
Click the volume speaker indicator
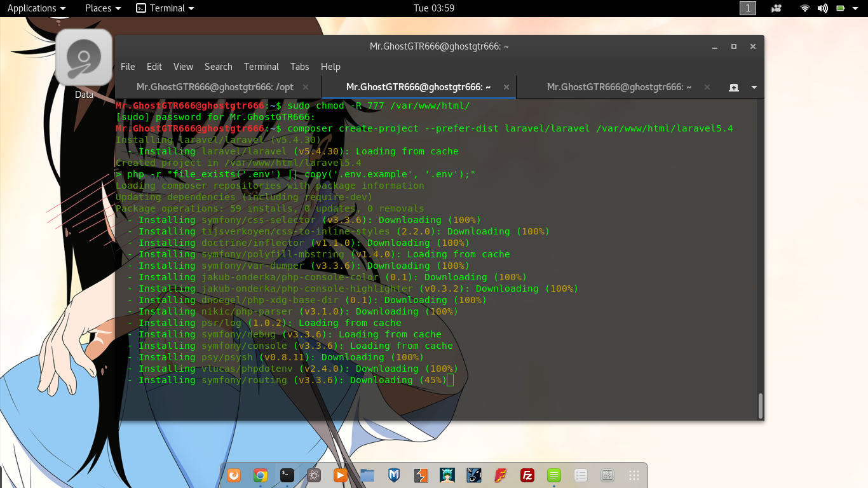(822, 8)
